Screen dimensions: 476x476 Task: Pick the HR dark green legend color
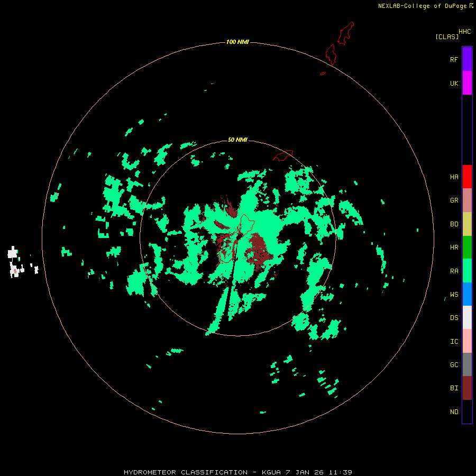coord(467,247)
